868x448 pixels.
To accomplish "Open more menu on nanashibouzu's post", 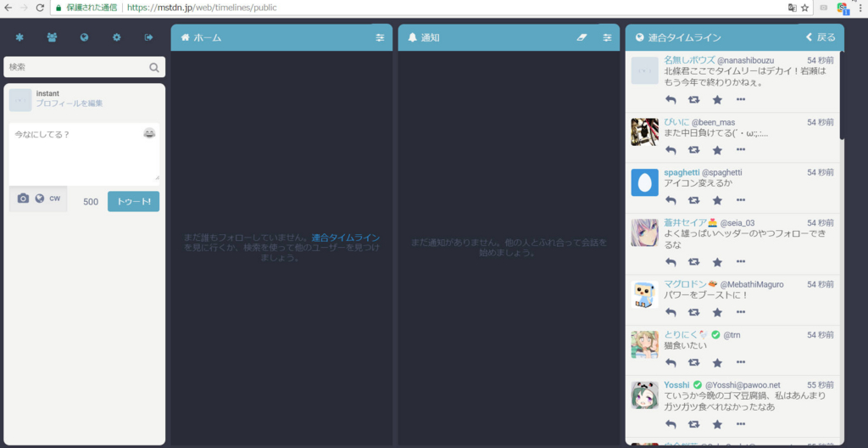I will coord(741,100).
